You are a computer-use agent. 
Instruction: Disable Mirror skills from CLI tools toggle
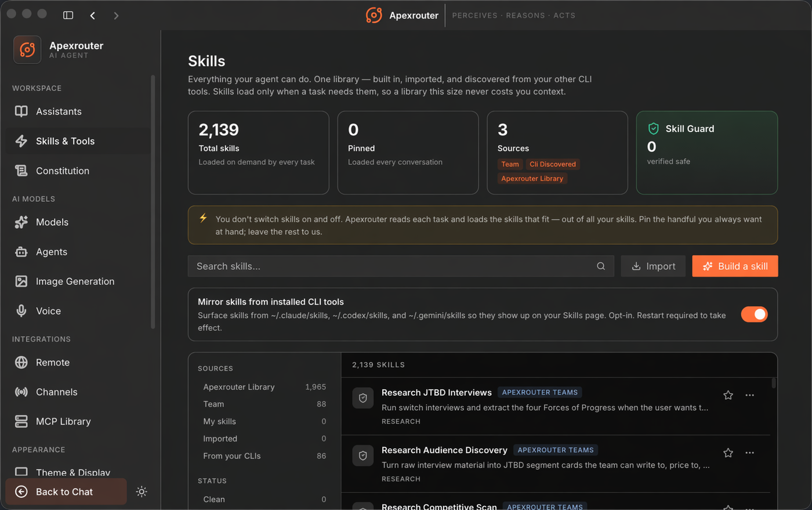(x=754, y=314)
